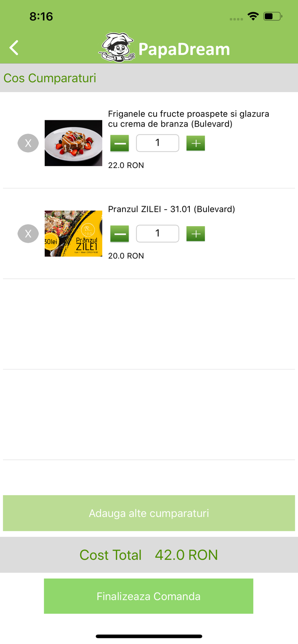Select the Pranzul ZILEI quantity input field
This screenshot has width=298, height=644.
(x=158, y=234)
